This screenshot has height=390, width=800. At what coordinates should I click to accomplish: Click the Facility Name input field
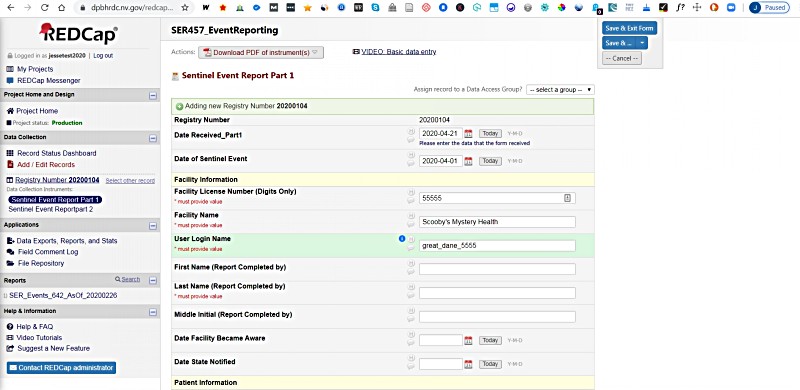click(x=497, y=222)
